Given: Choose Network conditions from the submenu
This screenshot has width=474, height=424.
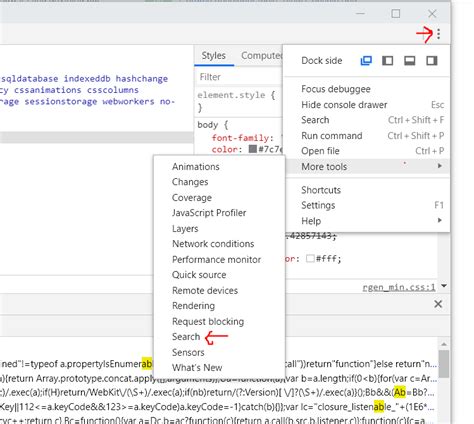Looking at the screenshot, I should point(213,244).
